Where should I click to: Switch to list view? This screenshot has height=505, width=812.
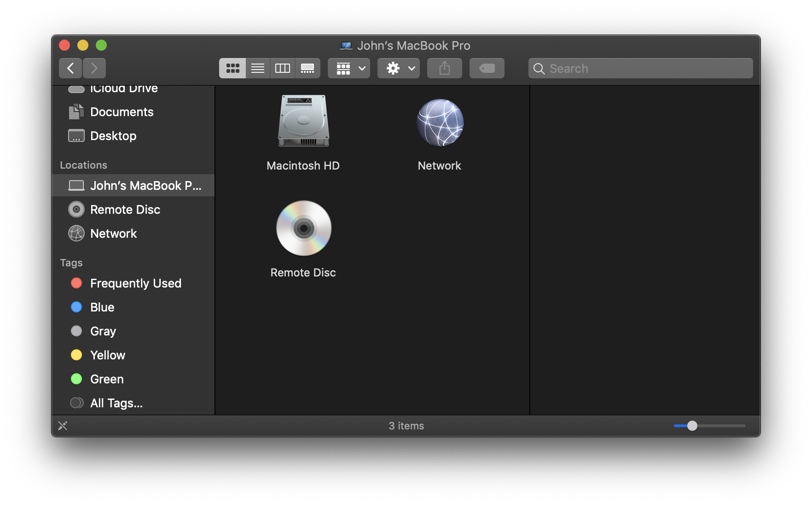(258, 68)
